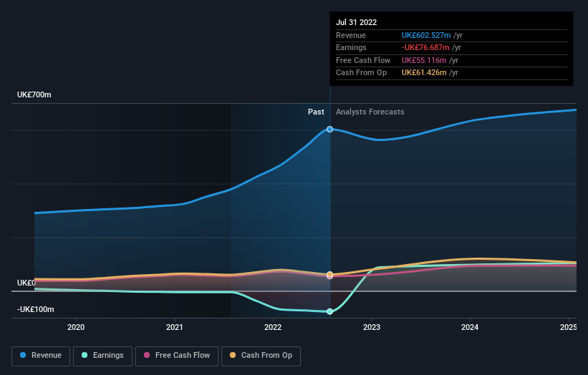Click the UK£61.426m cash from op value
Image resolution: width=588 pixels, height=375 pixels.
(424, 73)
